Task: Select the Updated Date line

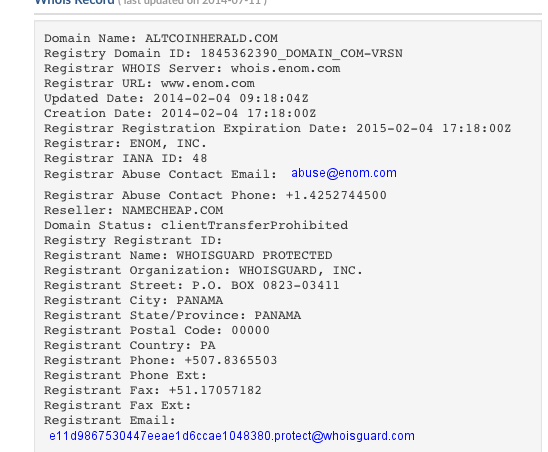Action: coord(176,98)
